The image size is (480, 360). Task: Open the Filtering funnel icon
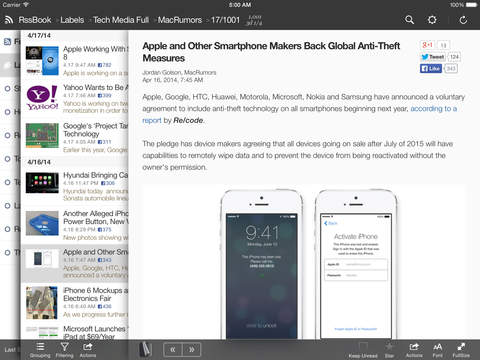pos(64,350)
